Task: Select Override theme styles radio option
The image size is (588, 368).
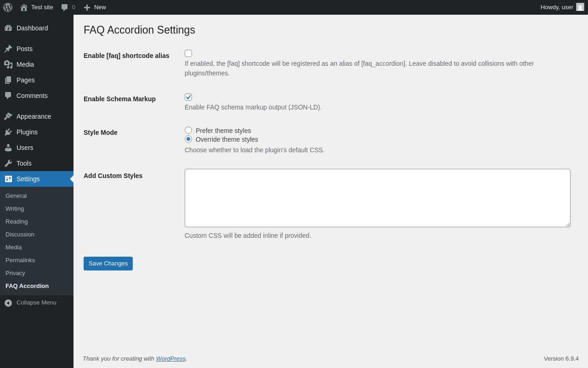Action: click(188, 139)
